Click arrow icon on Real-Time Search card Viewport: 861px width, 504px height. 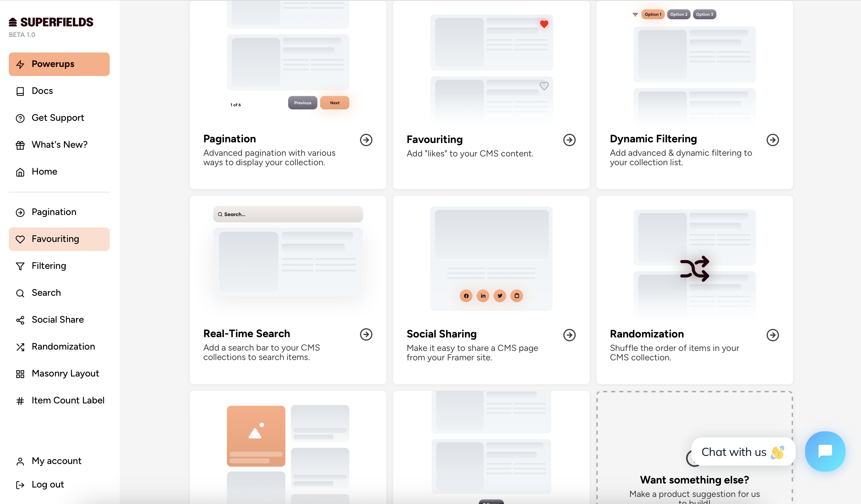pos(366,335)
